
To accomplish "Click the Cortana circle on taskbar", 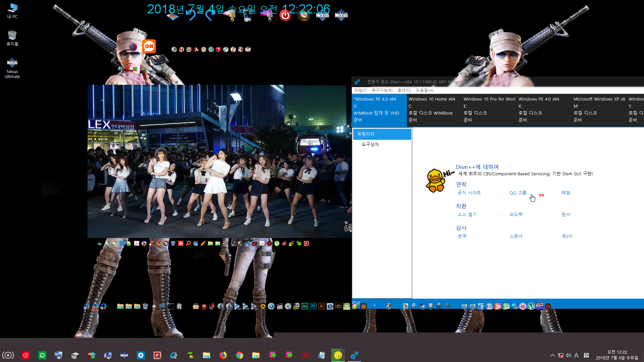I will [x=8, y=355].
